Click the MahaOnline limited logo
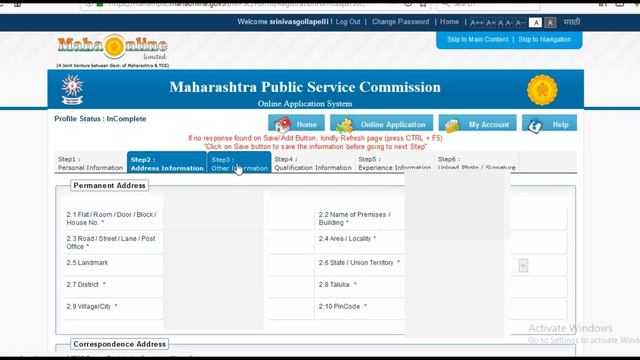 point(112,51)
